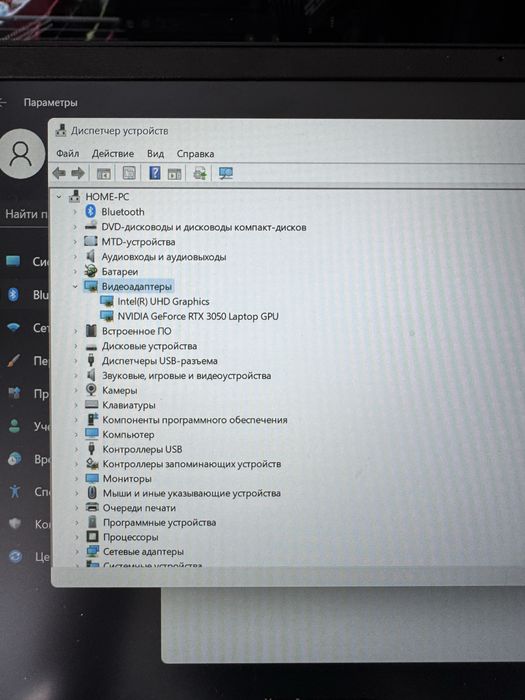Viewport: 525px width, 700px height.
Task: Open Windows Update icon in Параметры sidebar
Action: [x=16, y=556]
